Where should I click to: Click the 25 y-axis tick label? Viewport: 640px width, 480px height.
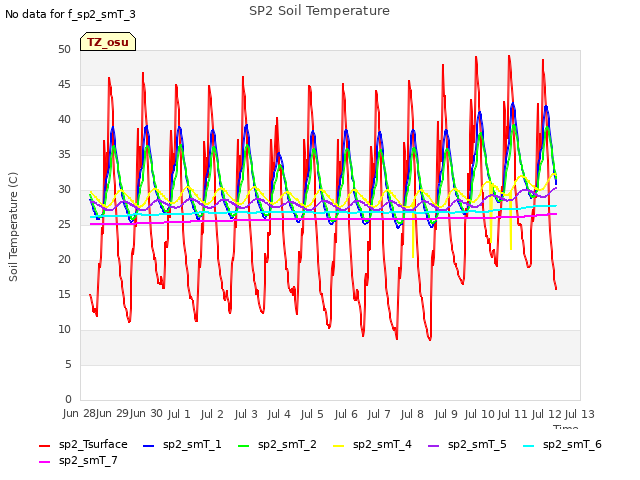[x=64, y=224]
